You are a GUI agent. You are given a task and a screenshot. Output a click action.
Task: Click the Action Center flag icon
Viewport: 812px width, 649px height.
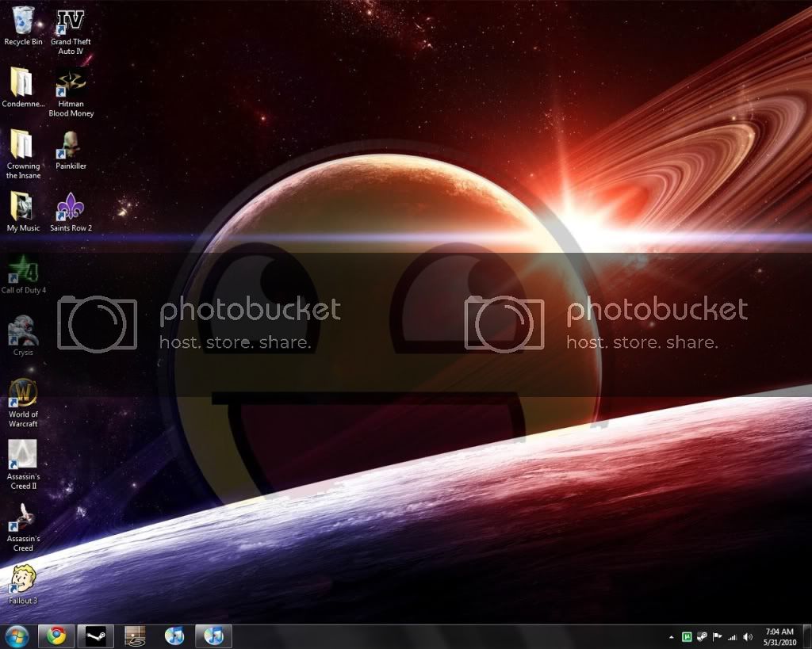[718, 636]
